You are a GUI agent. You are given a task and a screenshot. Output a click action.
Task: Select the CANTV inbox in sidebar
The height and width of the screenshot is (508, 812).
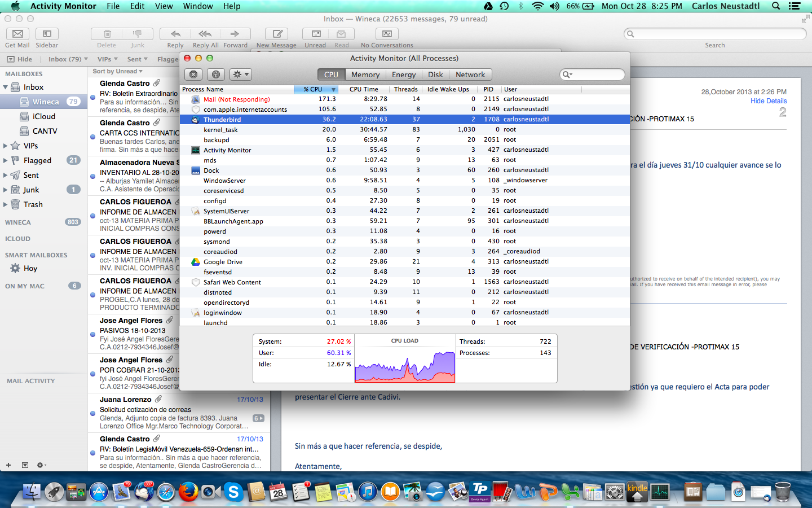(x=44, y=132)
